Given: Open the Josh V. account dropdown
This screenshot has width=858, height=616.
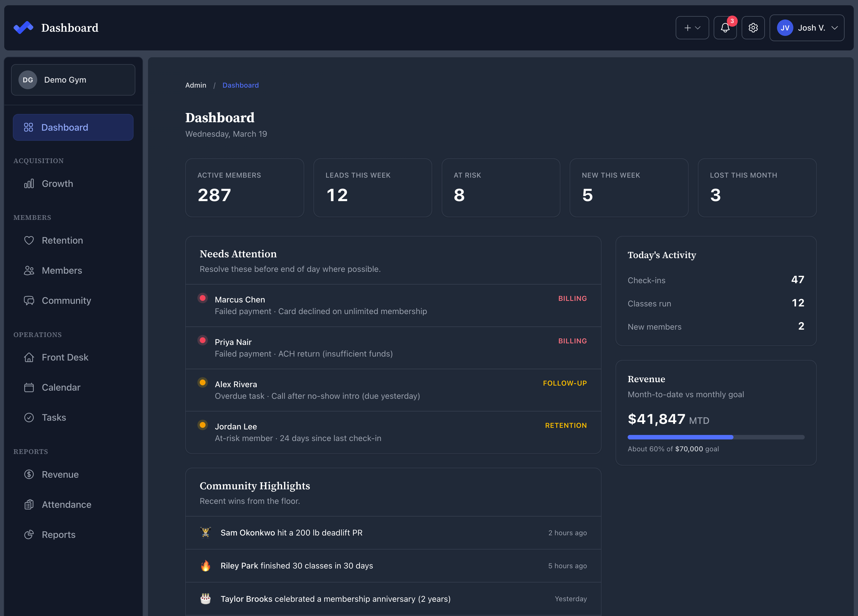Looking at the screenshot, I should pyautogui.click(x=807, y=28).
